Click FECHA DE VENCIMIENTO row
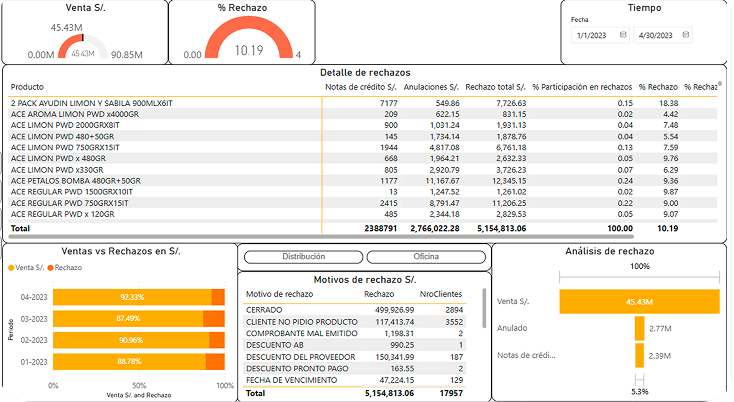 pos(354,380)
